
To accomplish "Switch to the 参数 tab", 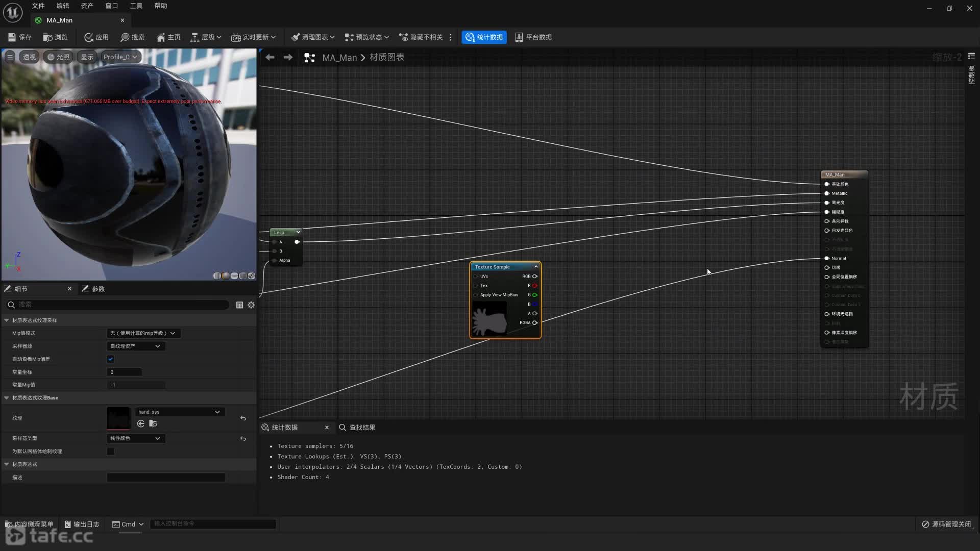I will [x=97, y=289].
